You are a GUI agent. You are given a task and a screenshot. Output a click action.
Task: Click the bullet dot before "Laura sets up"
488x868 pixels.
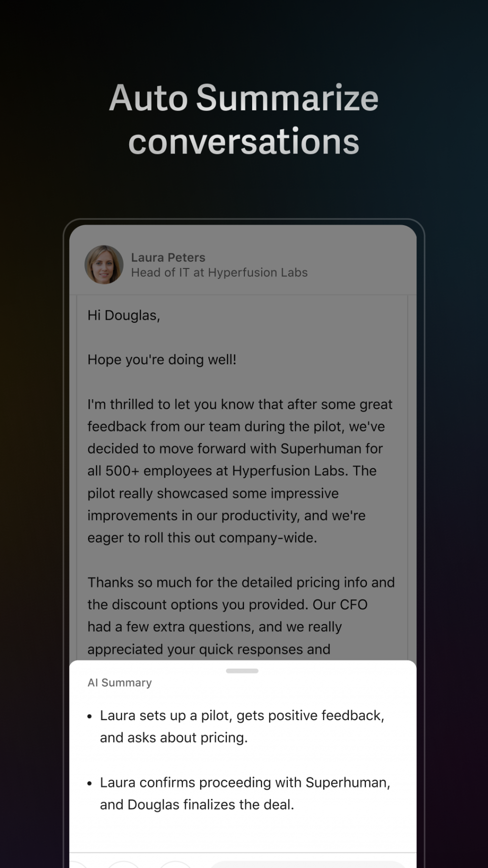[x=90, y=716]
